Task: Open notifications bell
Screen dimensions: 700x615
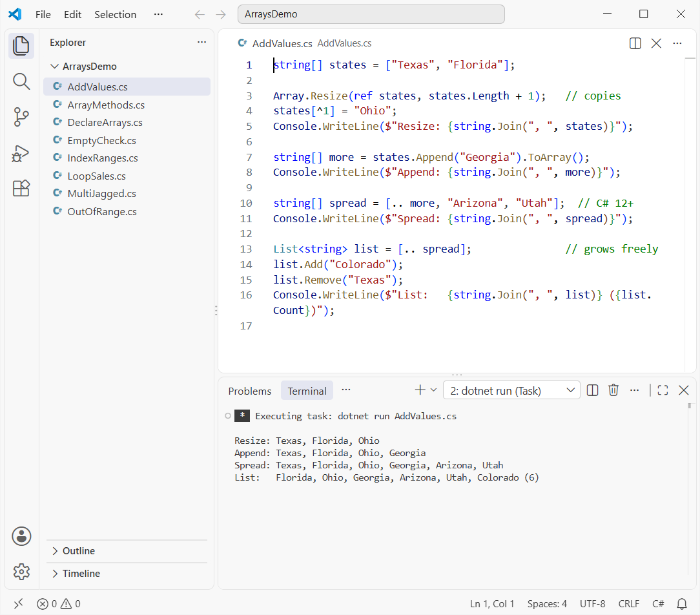Action: point(682,604)
